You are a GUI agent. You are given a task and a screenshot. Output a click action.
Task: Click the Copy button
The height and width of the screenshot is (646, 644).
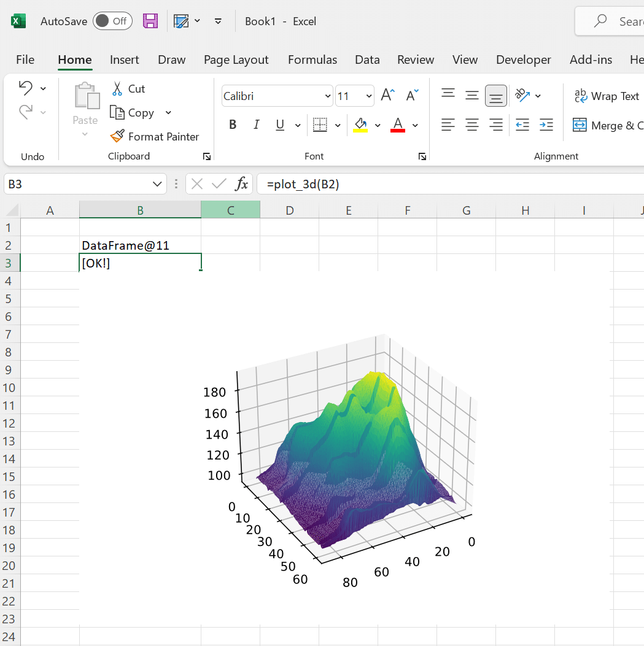click(x=133, y=112)
